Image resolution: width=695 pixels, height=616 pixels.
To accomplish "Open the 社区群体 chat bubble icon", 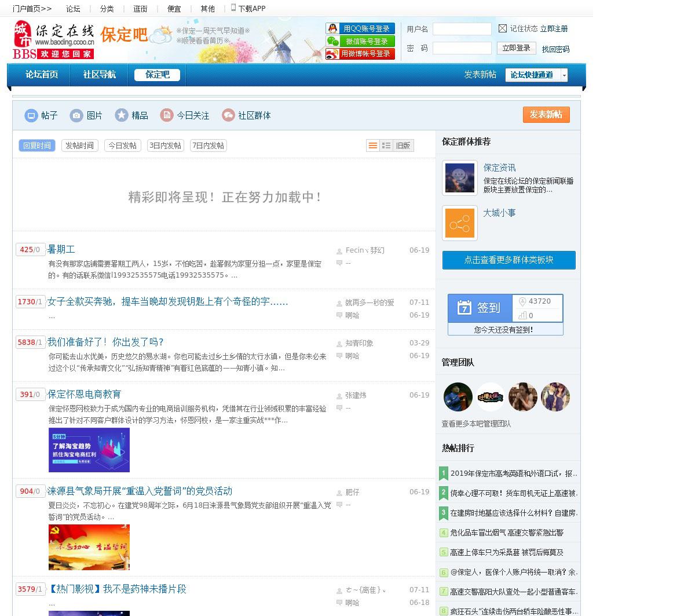I will coord(228,115).
